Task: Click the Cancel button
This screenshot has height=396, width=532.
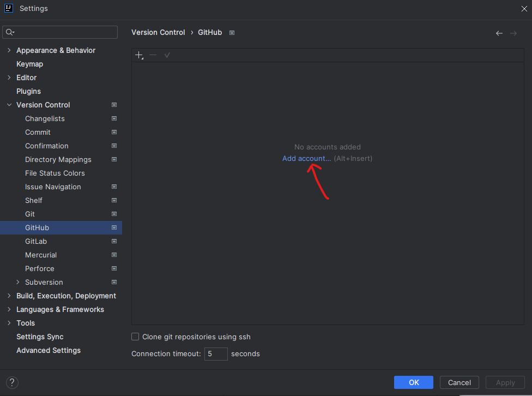Action: pos(459,382)
